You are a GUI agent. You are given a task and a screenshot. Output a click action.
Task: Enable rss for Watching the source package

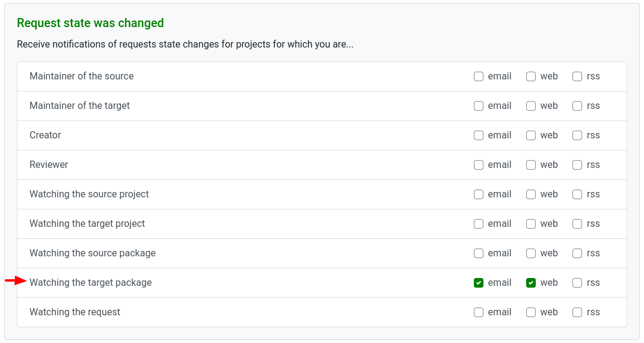coord(577,253)
